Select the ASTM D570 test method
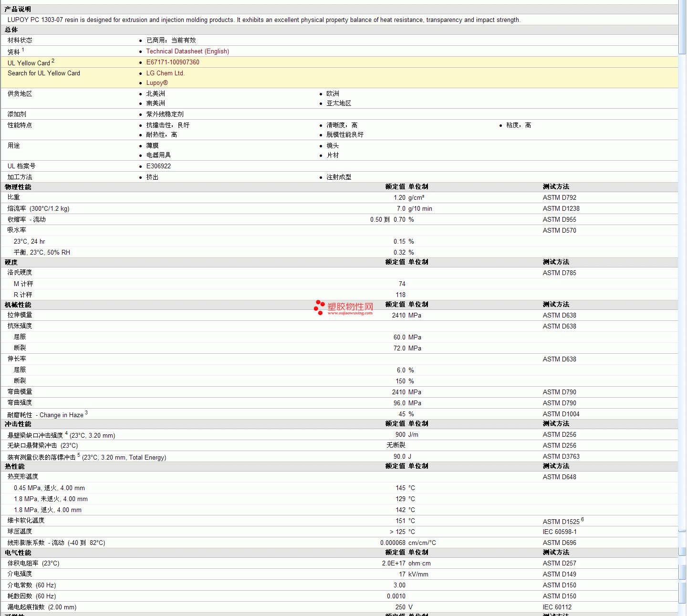The width and height of the screenshot is (687, 616). 559,230
